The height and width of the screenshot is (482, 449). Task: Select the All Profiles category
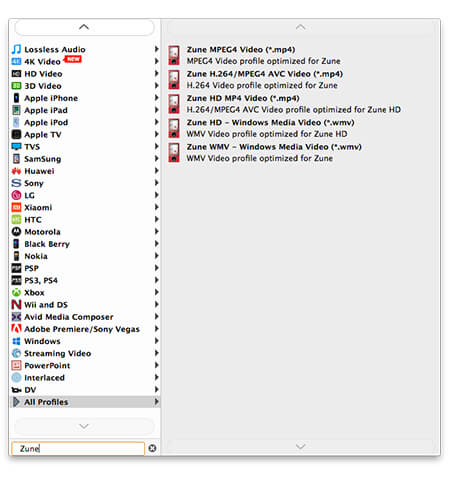[85, 402]
